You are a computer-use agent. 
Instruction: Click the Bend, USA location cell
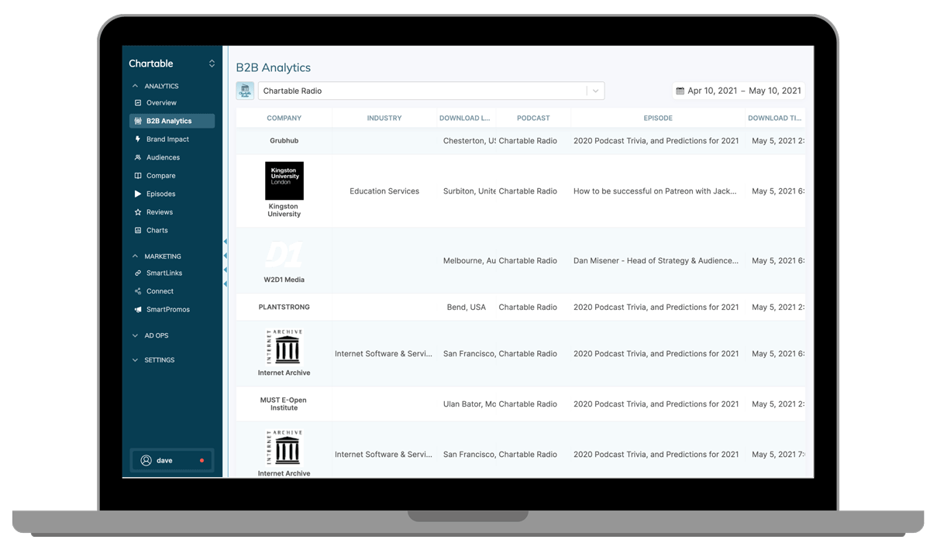click(467, 307)
